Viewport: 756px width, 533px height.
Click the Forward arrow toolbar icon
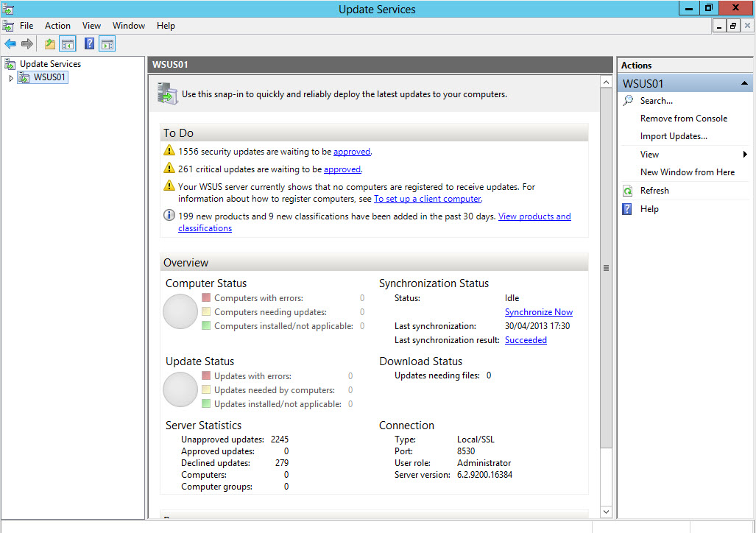pos(27,44)
